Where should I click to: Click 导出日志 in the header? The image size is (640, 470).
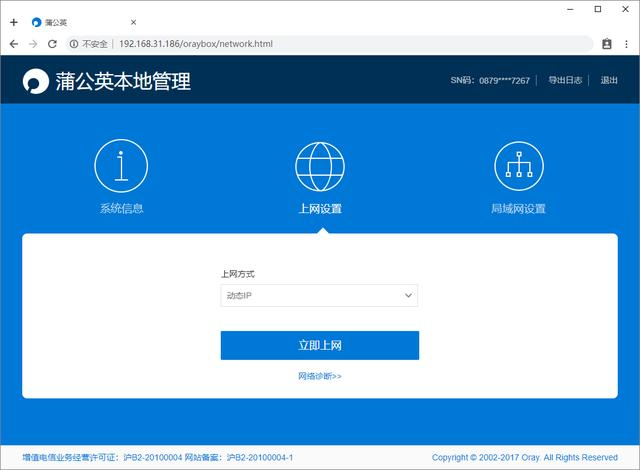[x=564, y=80]
